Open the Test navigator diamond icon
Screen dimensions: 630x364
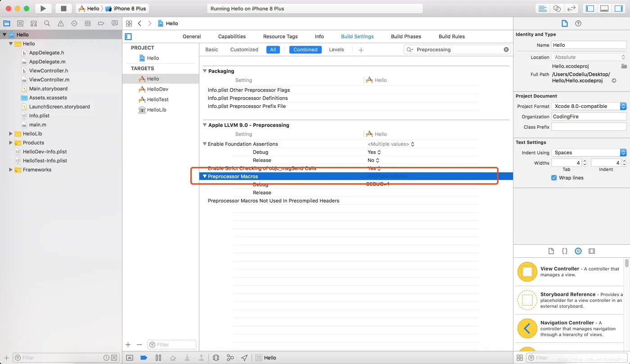(74, 23)
